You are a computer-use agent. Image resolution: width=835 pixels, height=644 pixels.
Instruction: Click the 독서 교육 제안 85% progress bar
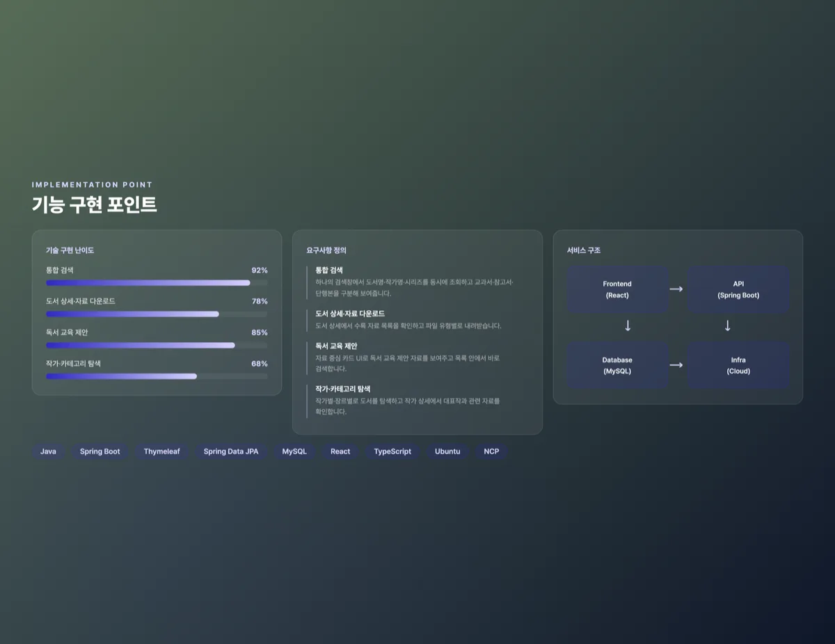pyautogui.click(x=157, y=345)
